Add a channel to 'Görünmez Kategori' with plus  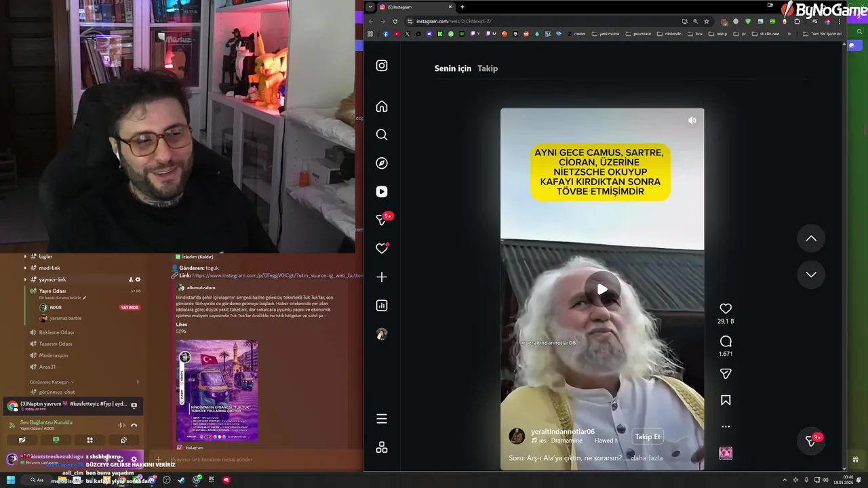pyautogui.click(x=138, y=382)
